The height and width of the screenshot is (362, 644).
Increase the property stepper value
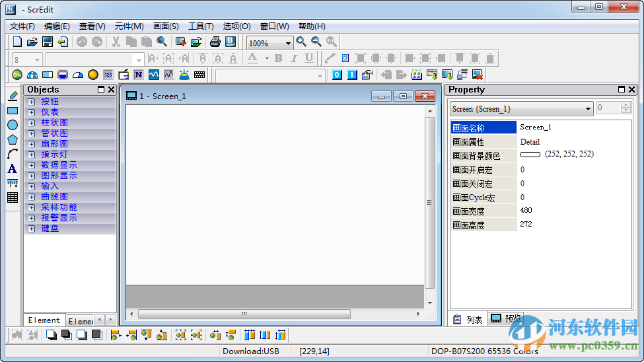(625, 105)
